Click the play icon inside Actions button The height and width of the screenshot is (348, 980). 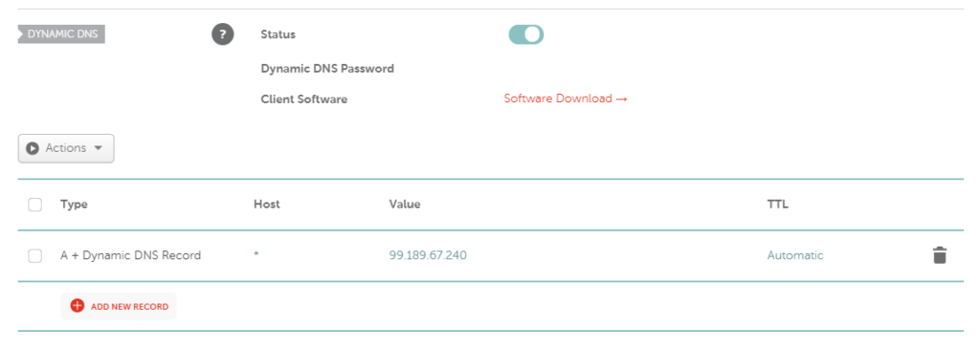(33, 149)
